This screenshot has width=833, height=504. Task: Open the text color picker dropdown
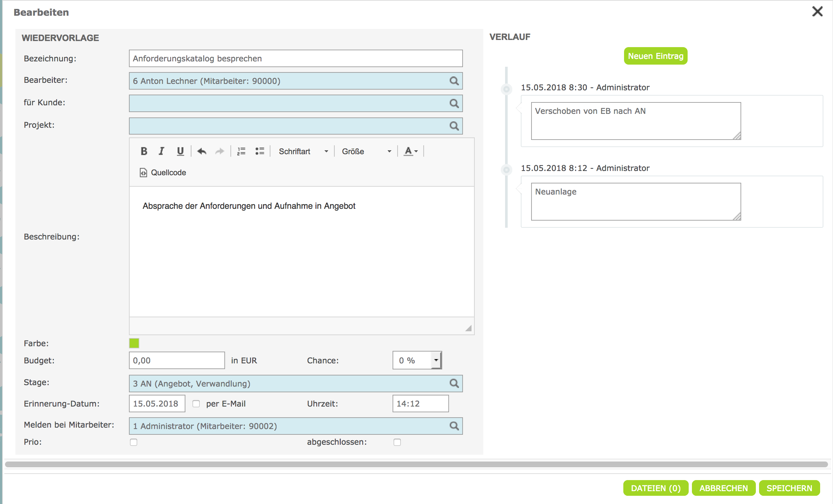(411, 151)
